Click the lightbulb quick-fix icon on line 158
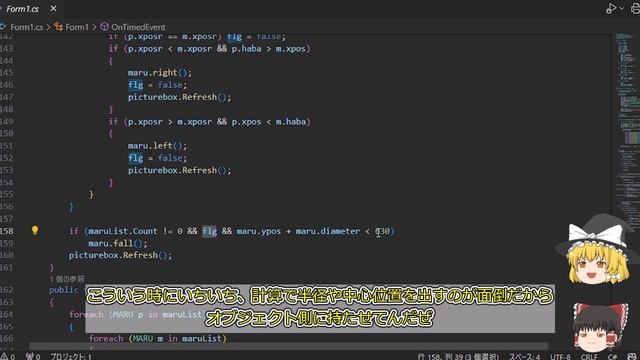Screen dimensions: 640x360 (35, 230)
